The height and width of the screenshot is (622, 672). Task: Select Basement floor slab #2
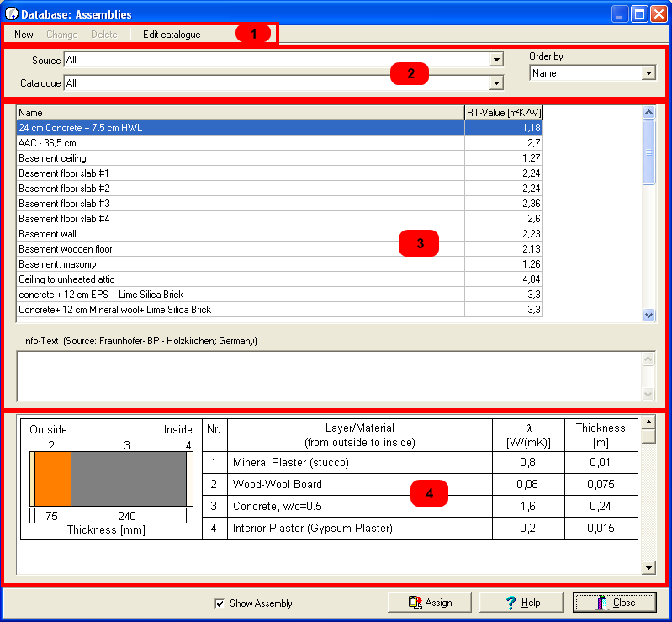(279, 189)
